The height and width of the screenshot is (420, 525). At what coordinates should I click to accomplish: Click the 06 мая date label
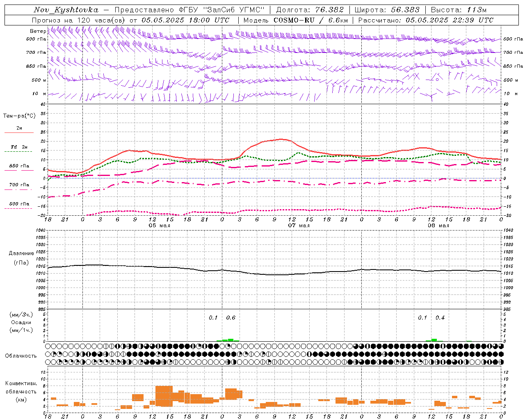coord(159,226)
